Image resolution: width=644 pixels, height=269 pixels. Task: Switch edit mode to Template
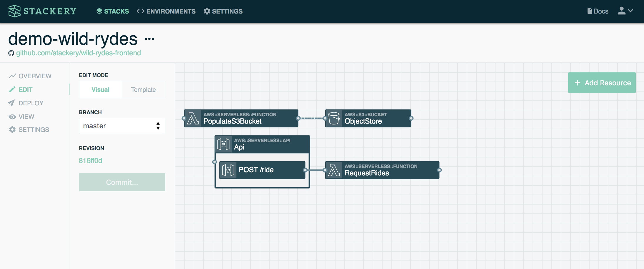point(144,89)
